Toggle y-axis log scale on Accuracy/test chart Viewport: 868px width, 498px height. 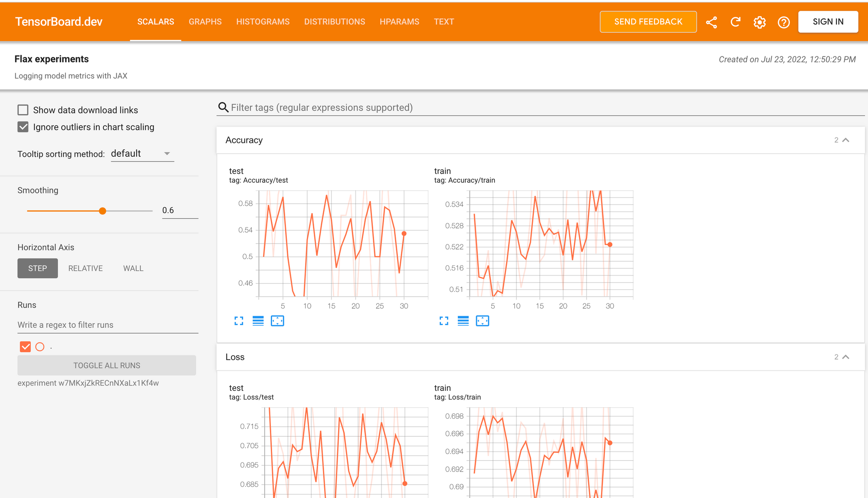click(258, 321)
